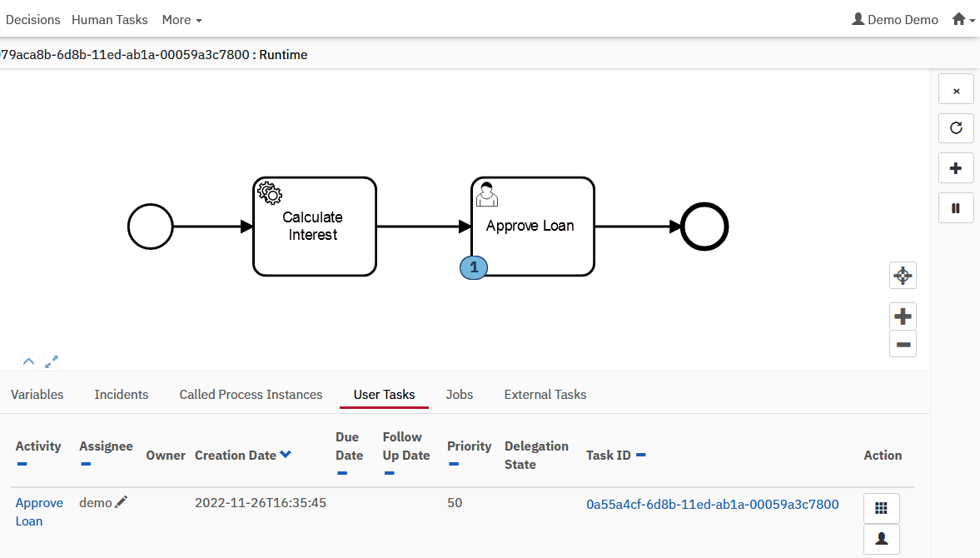The image size is (980, 558).
Task: Maximize the diagram with expand arrows icon
Action: pos(52,361)
